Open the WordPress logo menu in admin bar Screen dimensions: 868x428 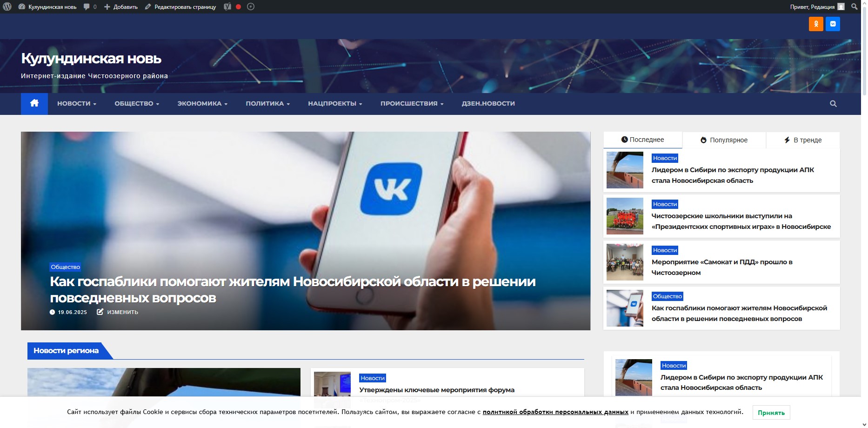click(7, 7)
